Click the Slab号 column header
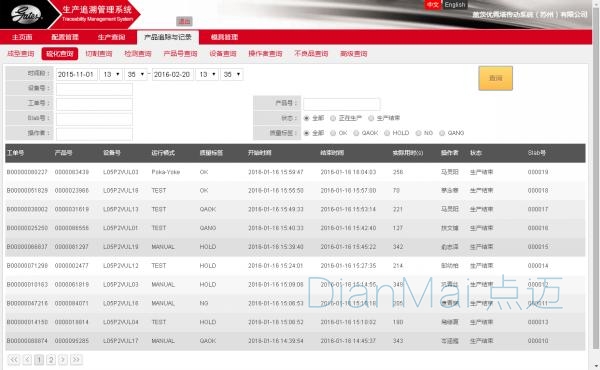Image resolution: width=600 pixels, height=370 pixels. 536,153
